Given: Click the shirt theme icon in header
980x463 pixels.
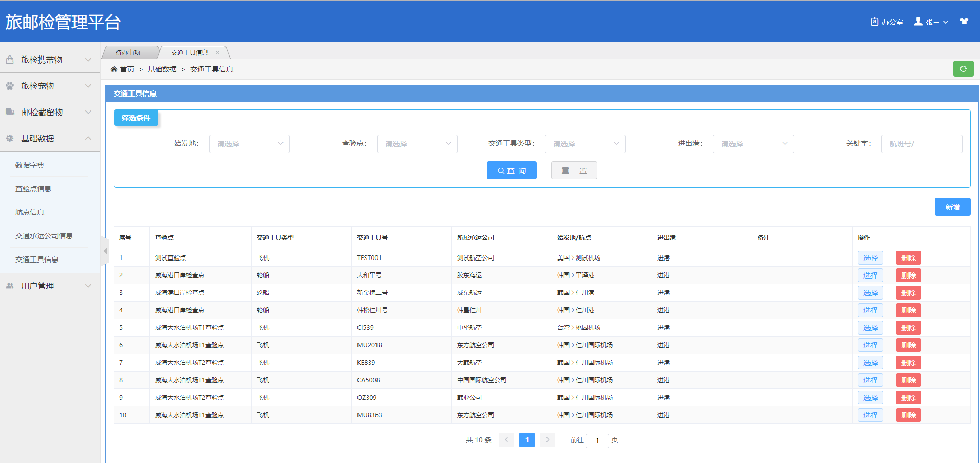Looking at the screenshot, I should tap(964, 22).
